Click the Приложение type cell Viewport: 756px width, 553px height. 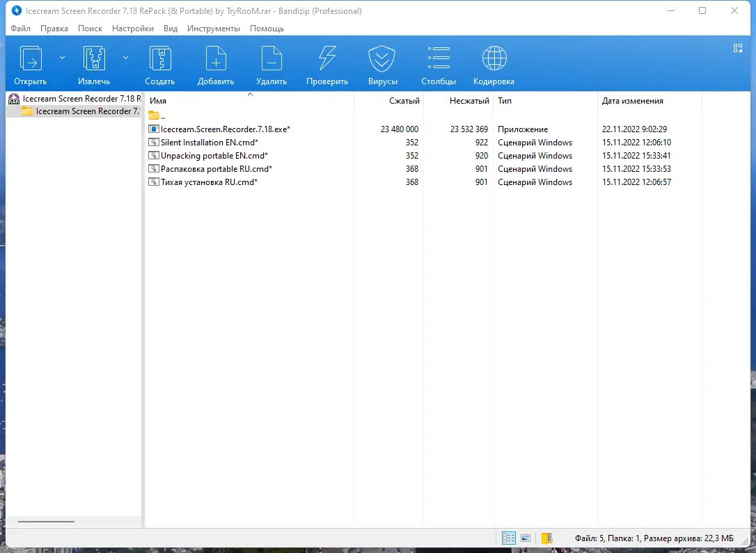tap(523, 129)
